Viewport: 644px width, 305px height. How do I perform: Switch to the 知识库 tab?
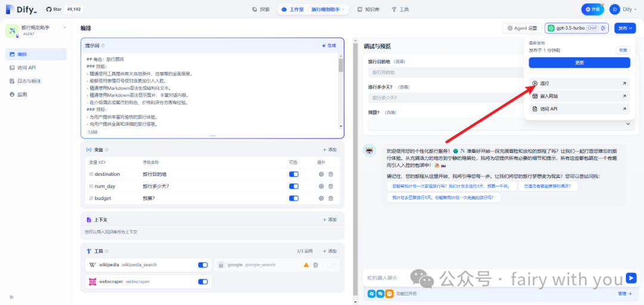point(368,10)
